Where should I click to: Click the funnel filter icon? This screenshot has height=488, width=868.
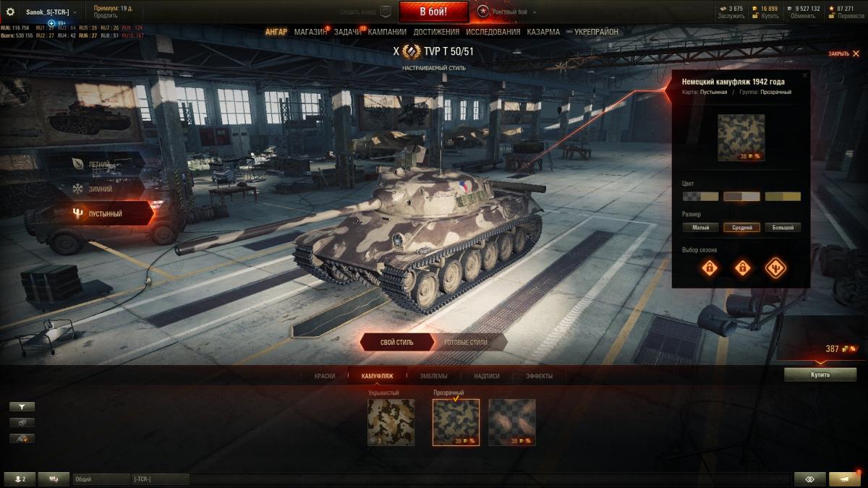(22, 407)
